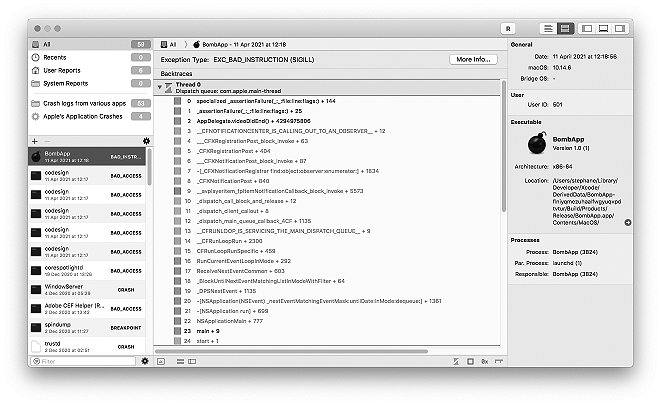Select frame 11 _dispatch_client_callout
Screen dimensions: 661x404
point(327,211)
